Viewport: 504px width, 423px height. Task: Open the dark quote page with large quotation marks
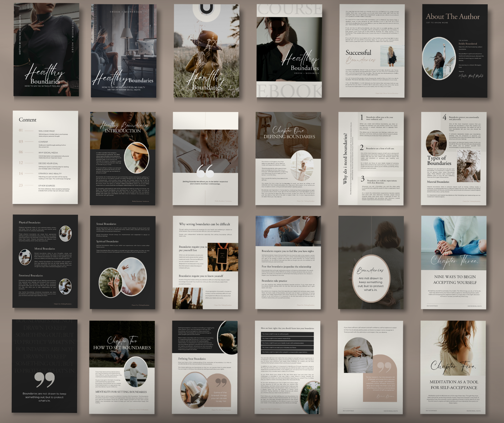tap(45, 366)
